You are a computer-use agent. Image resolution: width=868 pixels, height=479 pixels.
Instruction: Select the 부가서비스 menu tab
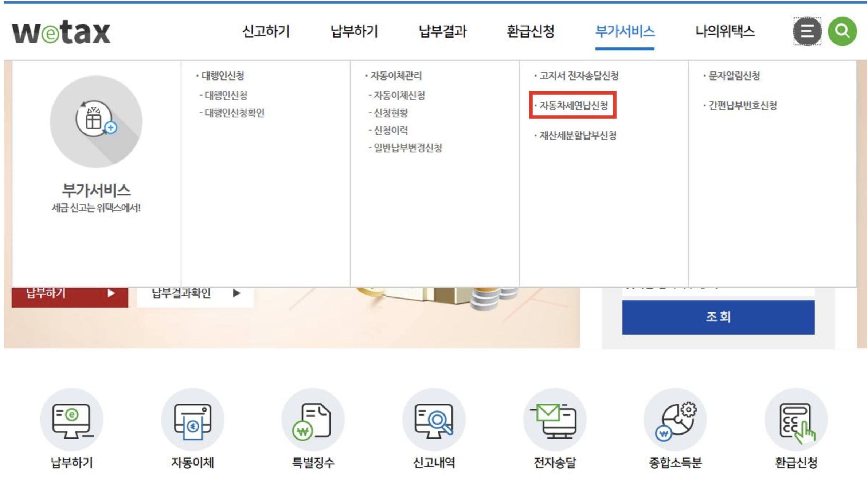click(625, 31)
